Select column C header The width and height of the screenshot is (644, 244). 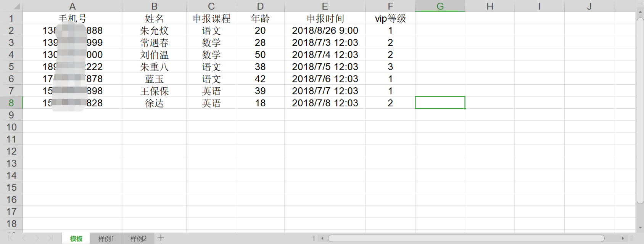(x=211, y=6)
